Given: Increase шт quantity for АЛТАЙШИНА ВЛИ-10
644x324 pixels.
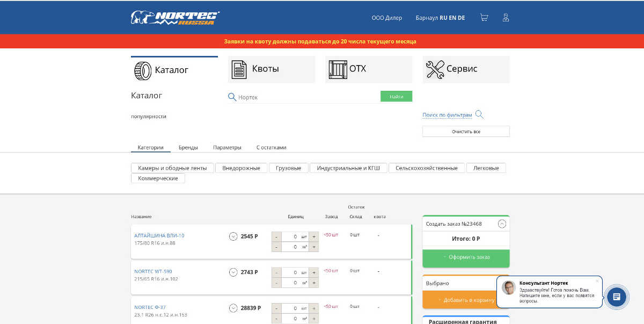Looking at the screenshot, I should coord(314,236).
